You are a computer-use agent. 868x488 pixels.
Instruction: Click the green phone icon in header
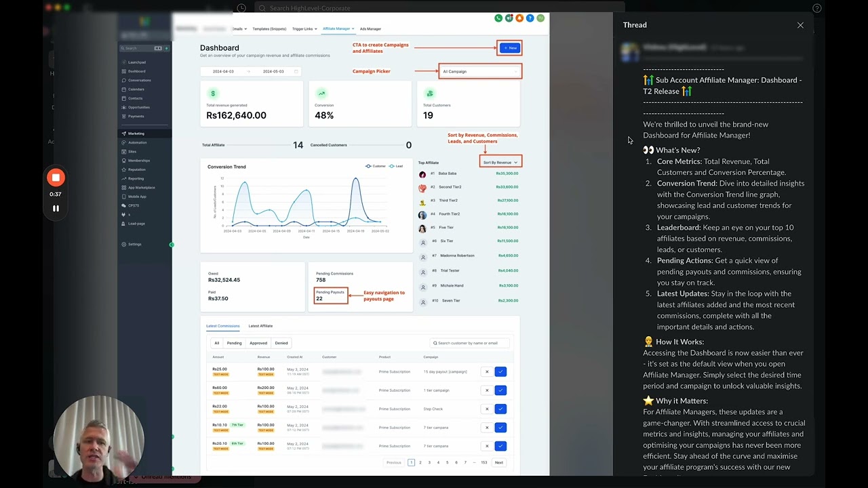coord(498,18)
